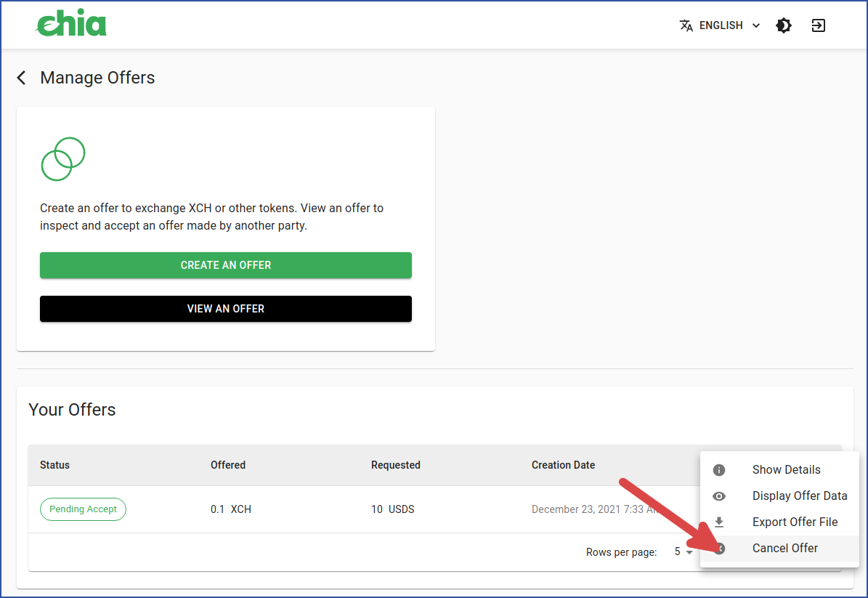Select Cancel Offer menu item

click(779, 548)
